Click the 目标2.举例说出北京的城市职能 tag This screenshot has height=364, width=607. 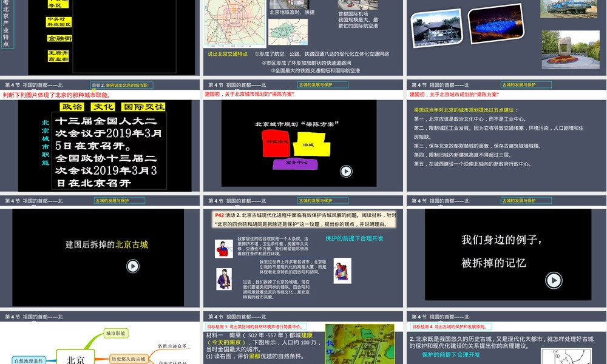pos(122,85)
